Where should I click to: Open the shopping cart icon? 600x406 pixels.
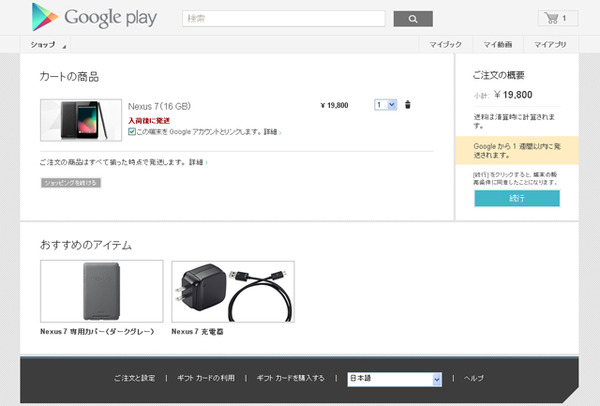click(558, 18)
